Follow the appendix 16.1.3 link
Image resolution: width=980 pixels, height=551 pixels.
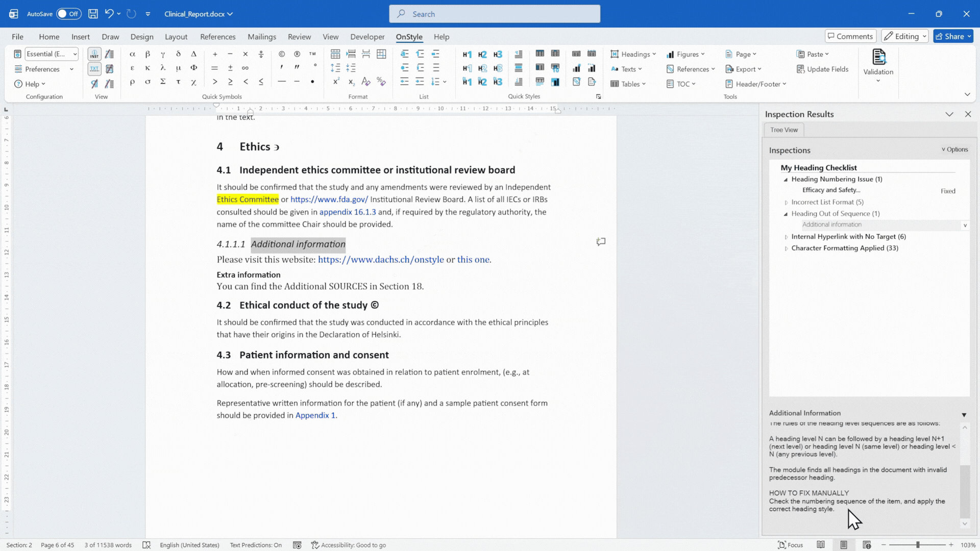coord(348,212)
